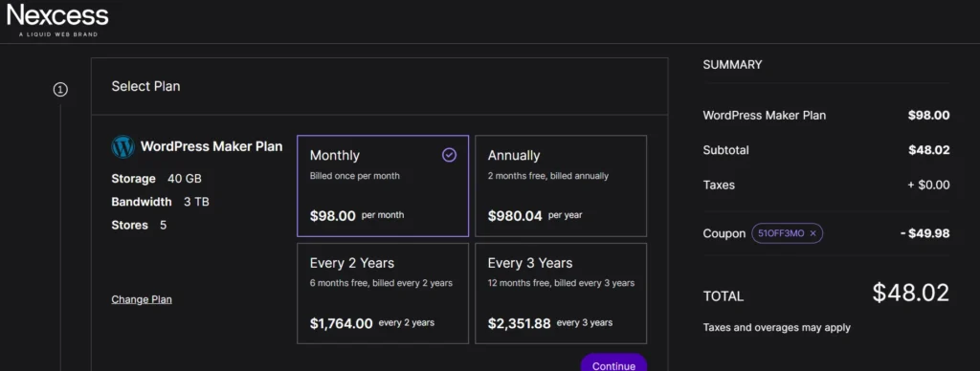Viewport: 980px width, 371px height.
Task: Open the Change Plan link
Action: (142, 299)
